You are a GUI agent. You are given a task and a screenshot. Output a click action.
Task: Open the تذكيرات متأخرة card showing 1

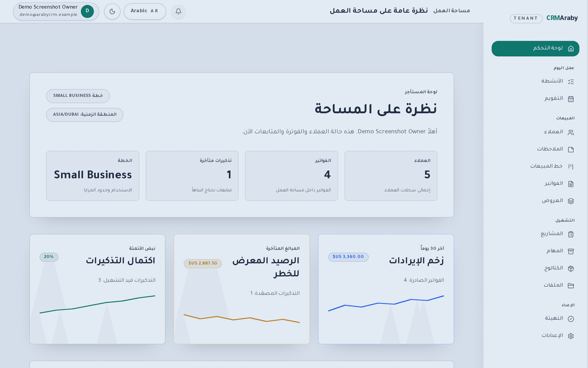(192, 176)
